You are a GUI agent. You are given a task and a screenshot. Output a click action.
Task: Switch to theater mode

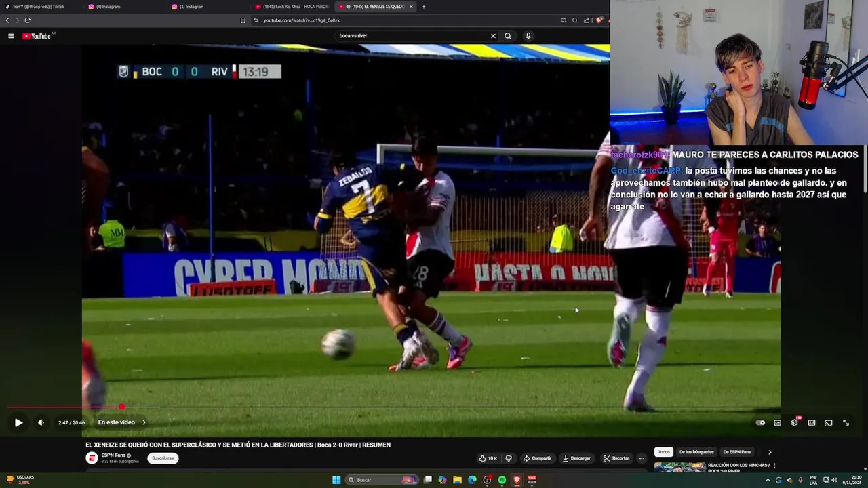(x=812, y=422)
